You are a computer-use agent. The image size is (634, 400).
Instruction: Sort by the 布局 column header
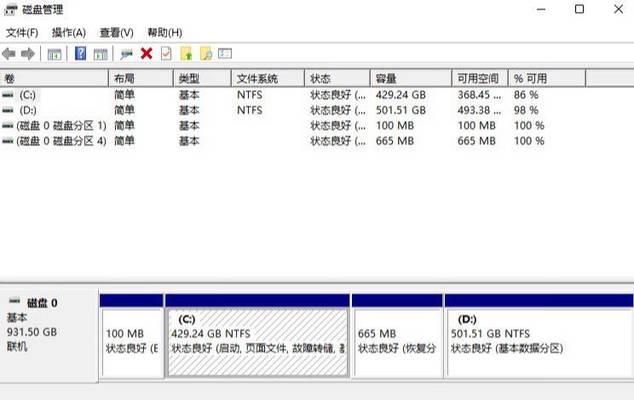(141, 78)
